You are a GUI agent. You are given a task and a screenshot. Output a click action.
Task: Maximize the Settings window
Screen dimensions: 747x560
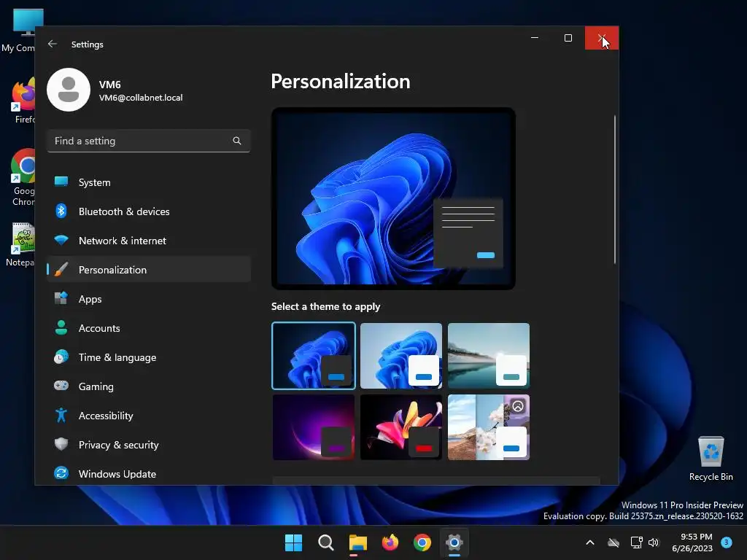pyautogui.click(x=568, y=38)
